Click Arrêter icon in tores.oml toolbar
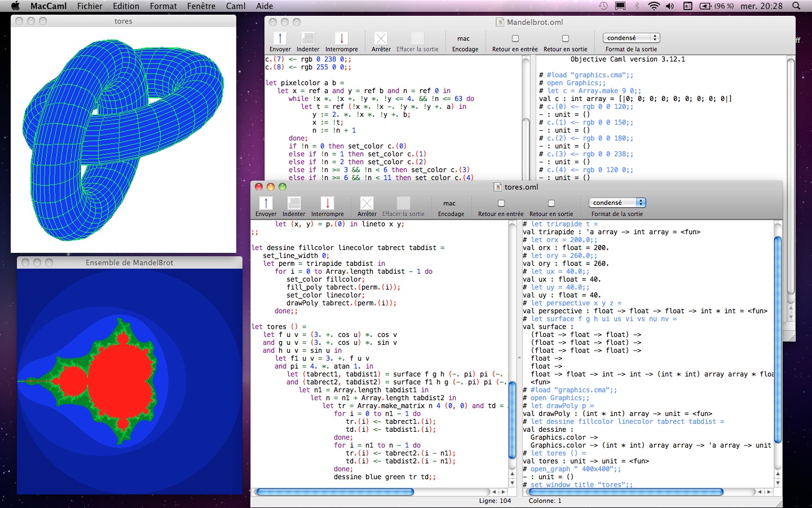 (x=367, y=203)
